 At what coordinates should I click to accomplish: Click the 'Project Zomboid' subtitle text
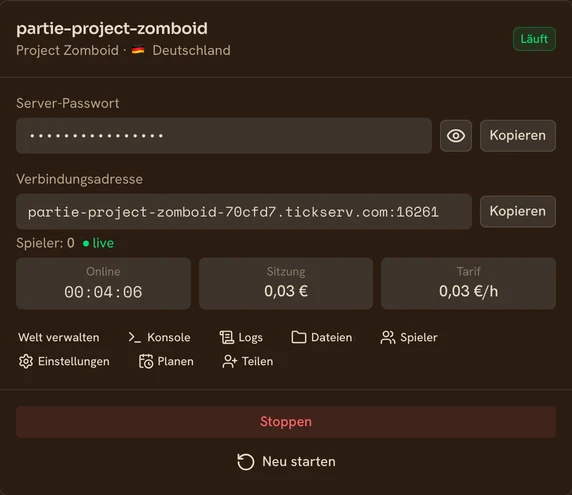[67, 50]
